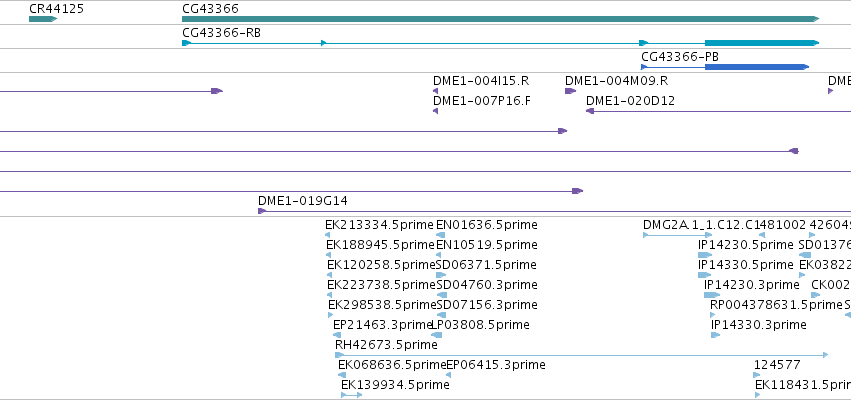This screenshot has height=400, width=851.
Task: Select the CR44125 gene feature
Action: pos(43,19)
